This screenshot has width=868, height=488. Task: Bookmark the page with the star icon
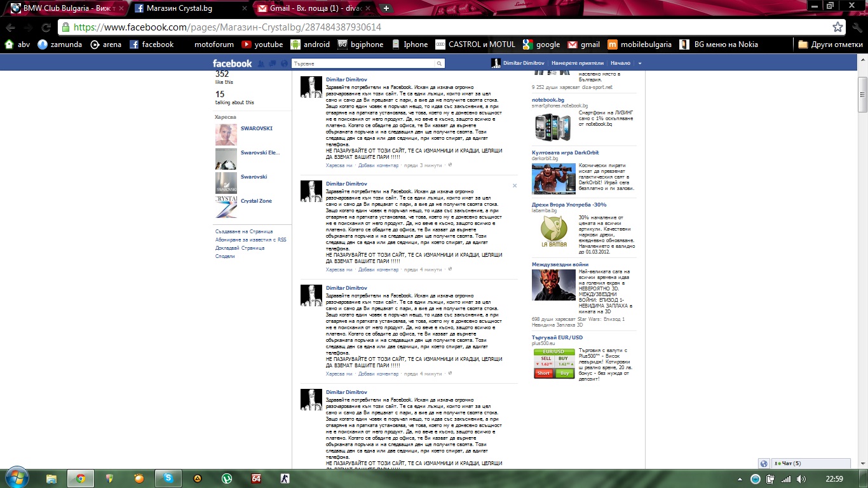pos(838,27)
